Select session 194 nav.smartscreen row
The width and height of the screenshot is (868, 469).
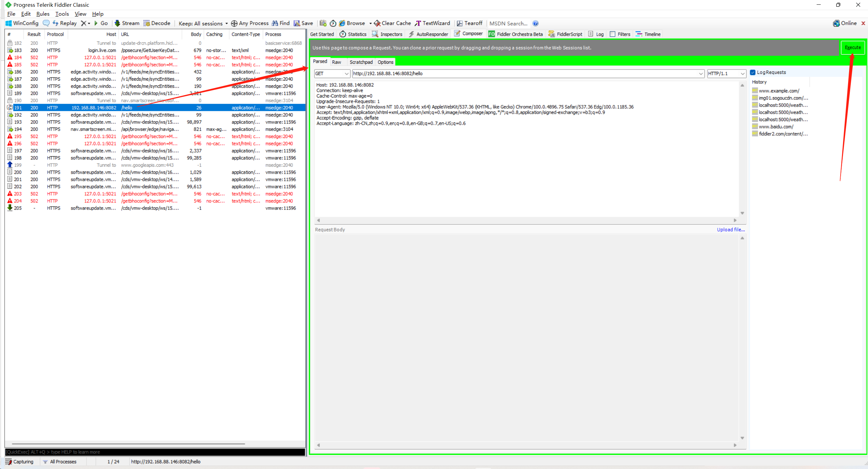point(155,129)
